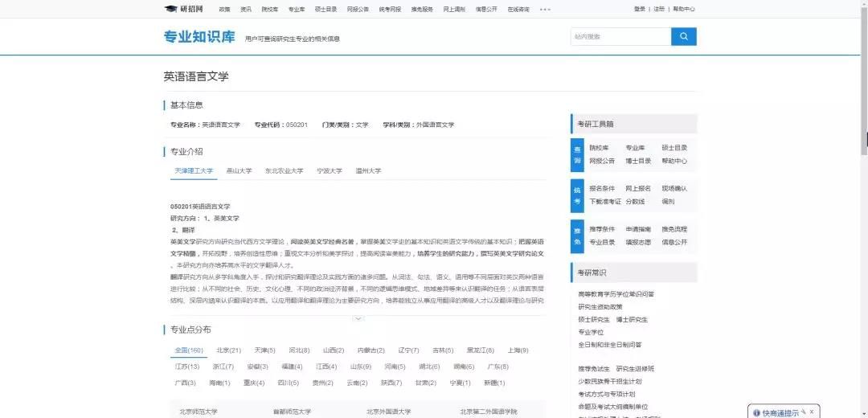Click the 站内搜索 search input field
Image resolution: width=868 pixels, height=418 pixels.
pyautogui.click(x=620, y=36)
